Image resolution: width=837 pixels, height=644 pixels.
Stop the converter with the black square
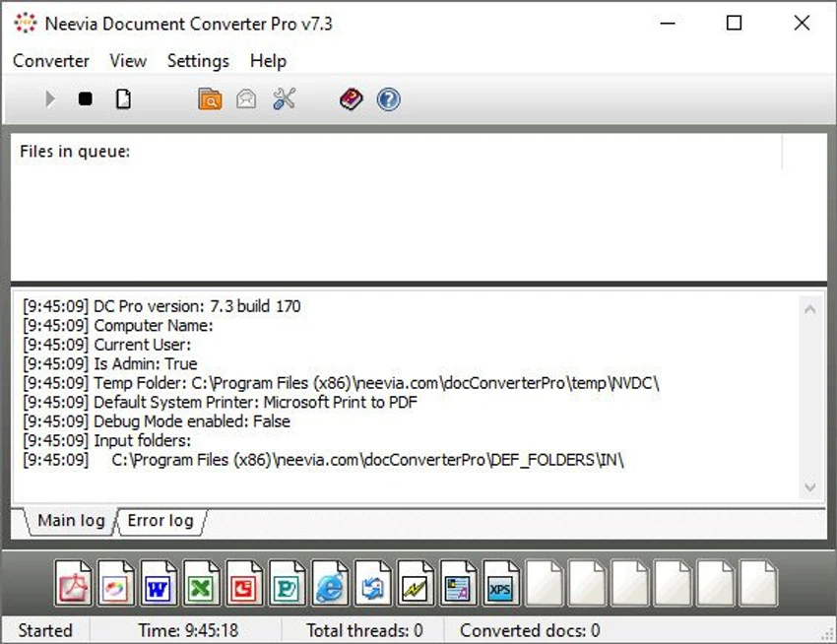(x=85, y=98)
